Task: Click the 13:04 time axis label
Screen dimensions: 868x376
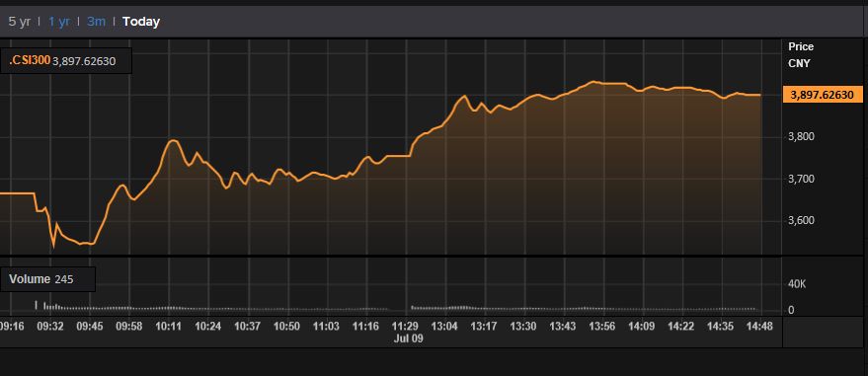Action: tap(444, 327)
